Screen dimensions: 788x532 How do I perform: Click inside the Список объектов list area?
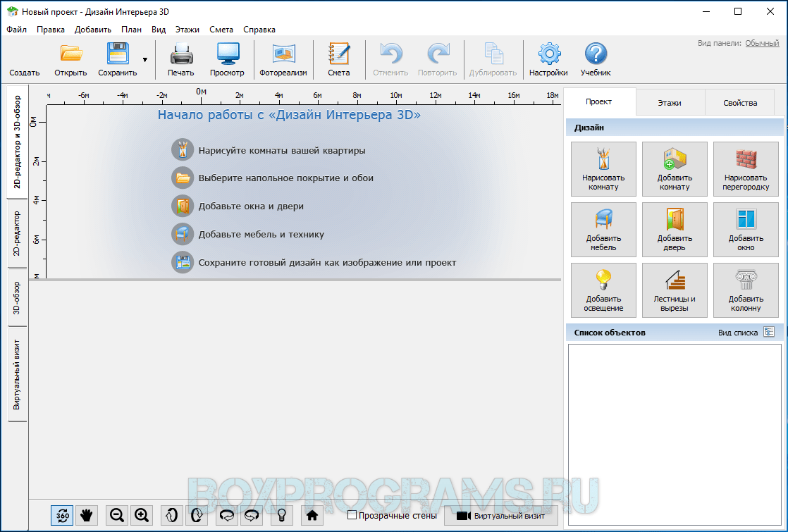(675, 435)
